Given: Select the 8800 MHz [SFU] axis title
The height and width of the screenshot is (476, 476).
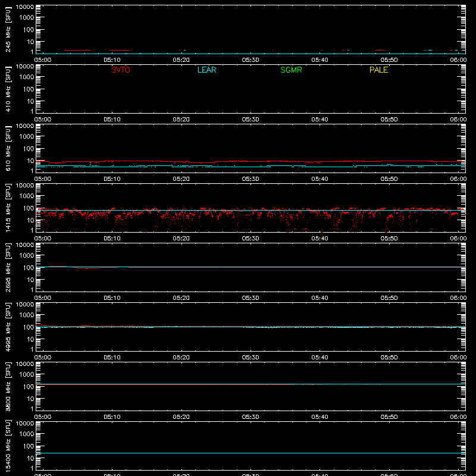Looking at the screenshot, I should [x=8, y=386].
